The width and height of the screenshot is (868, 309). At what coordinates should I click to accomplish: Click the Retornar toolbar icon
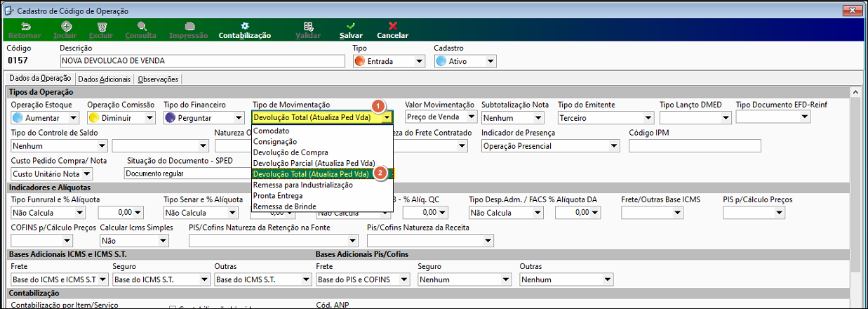tap(25, 26)
